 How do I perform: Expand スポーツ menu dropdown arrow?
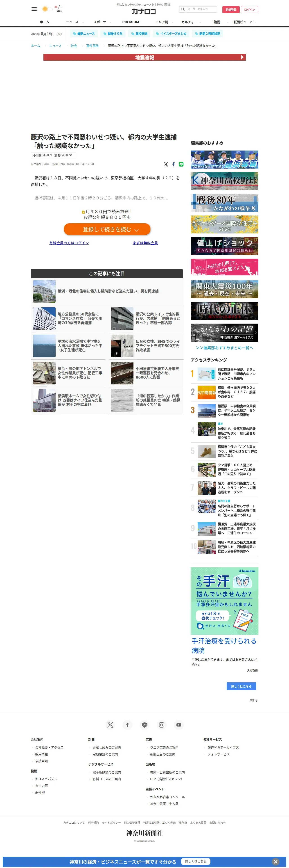pos(110,22)
